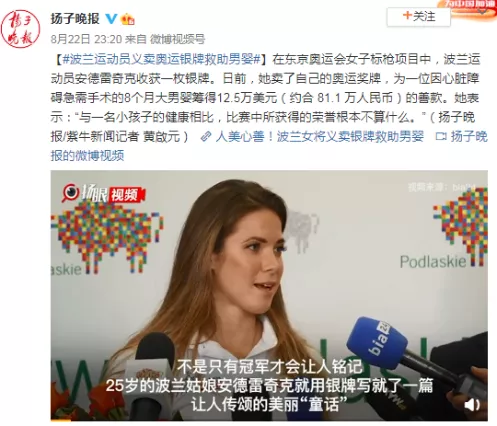Open the 扬子晚报 username link
This screenshot has width=497, height=426.
tap(75, 18)
